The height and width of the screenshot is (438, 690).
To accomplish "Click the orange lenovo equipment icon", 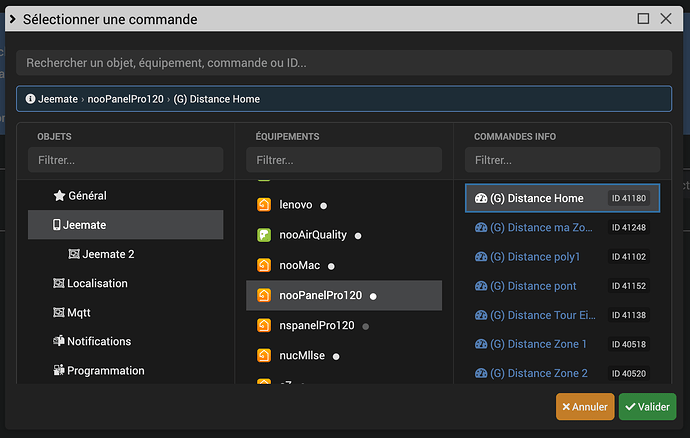I will pyautogui.click(x=264, y=205).
